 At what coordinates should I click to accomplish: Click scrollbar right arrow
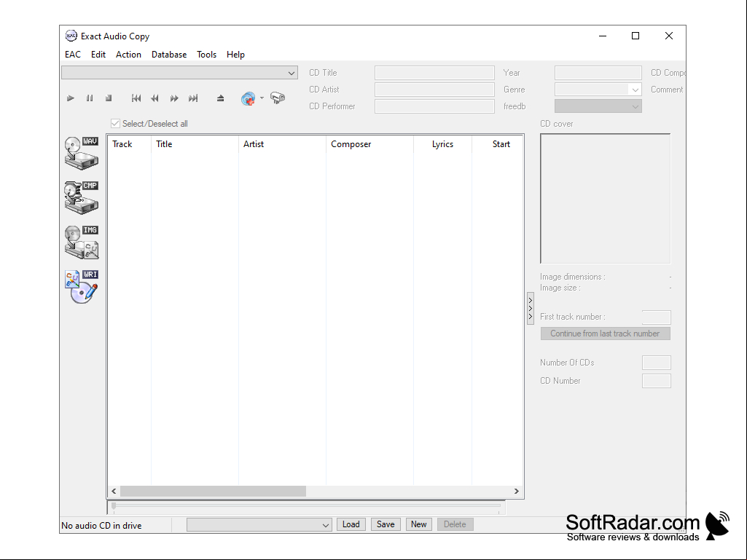coord(517,491)
